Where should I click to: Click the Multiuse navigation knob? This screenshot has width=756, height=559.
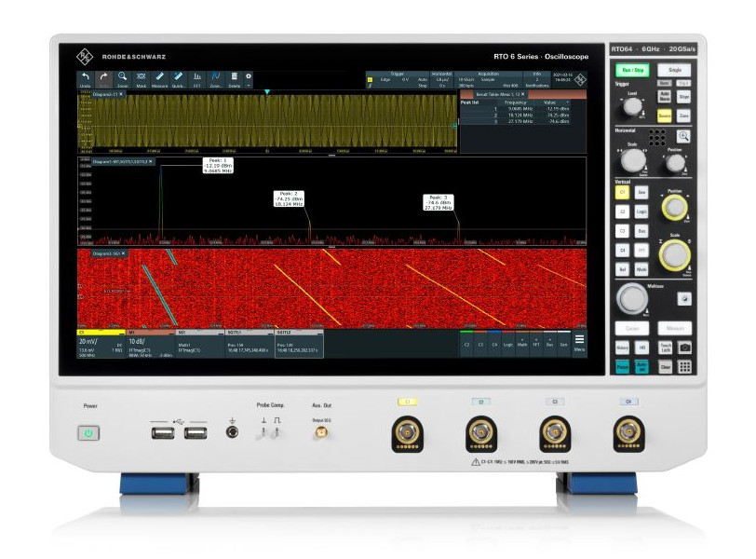632,298
